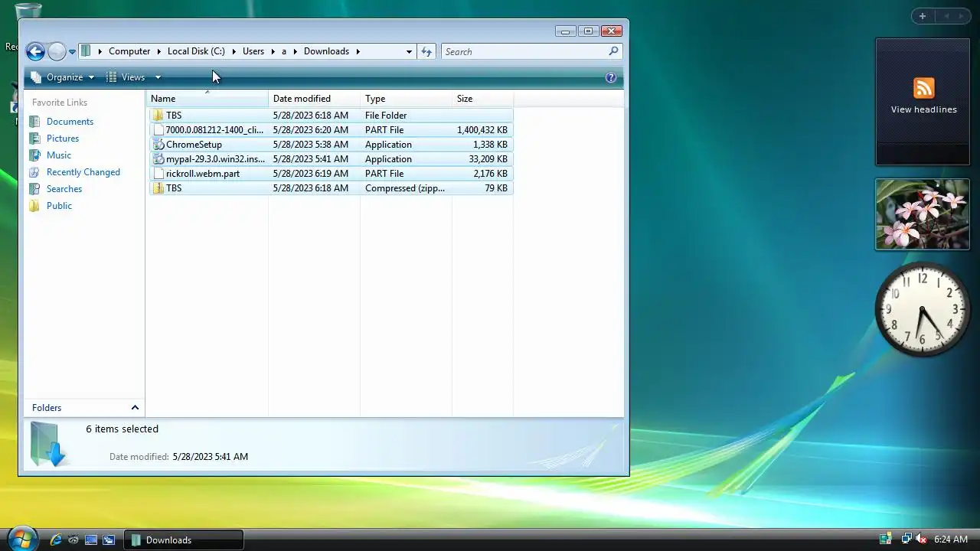This screenshot has width=980, height=551.
Task: Click the muted volume tray icon
Action: 922,540
